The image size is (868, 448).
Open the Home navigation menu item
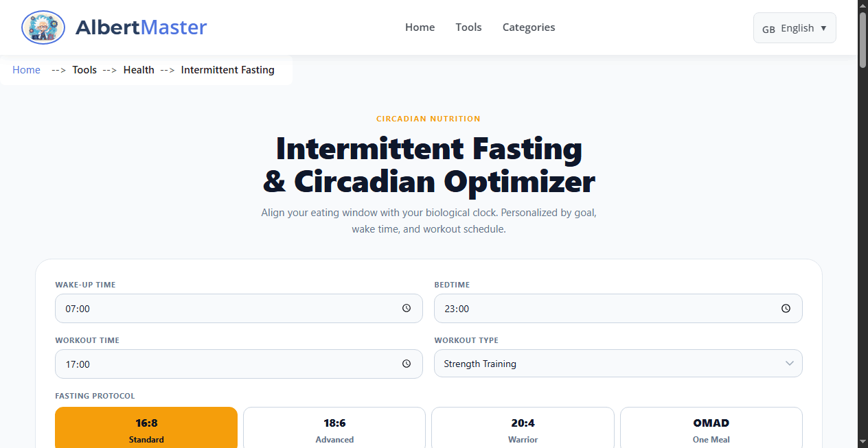(420, 27)
